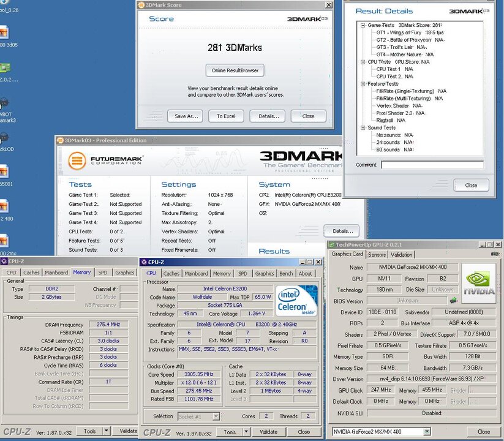The height and width of the screenshot is (441, 504).
Task: Switch to the Caches tab in front CPU-Z
Action: [x=171, y=274]
